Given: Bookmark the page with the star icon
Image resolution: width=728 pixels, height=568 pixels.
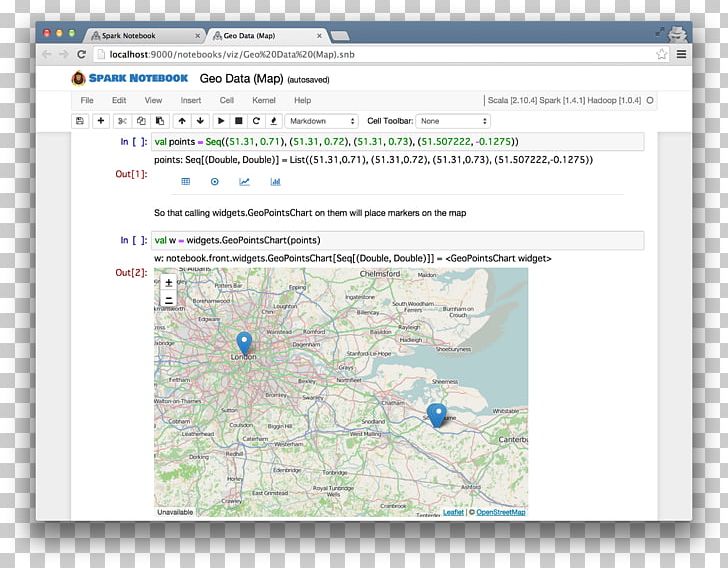Looking at the screenshot, I should tap(662, 54).
